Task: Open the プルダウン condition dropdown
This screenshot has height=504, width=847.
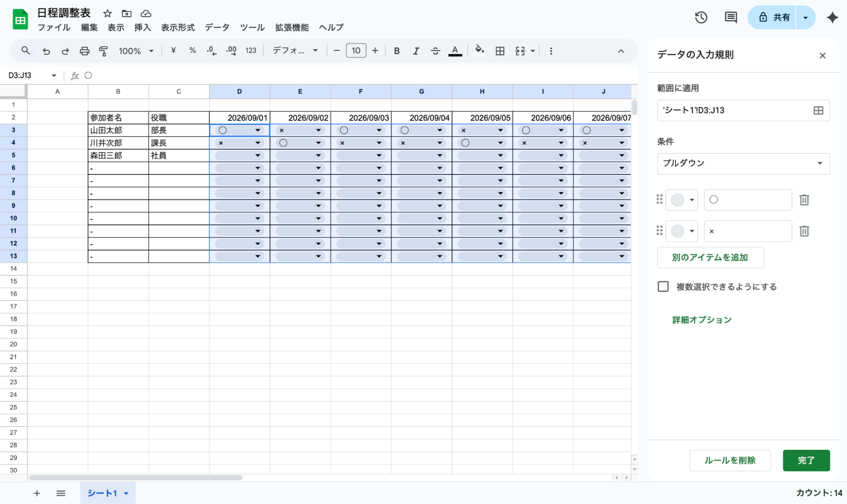Action: 743,163
